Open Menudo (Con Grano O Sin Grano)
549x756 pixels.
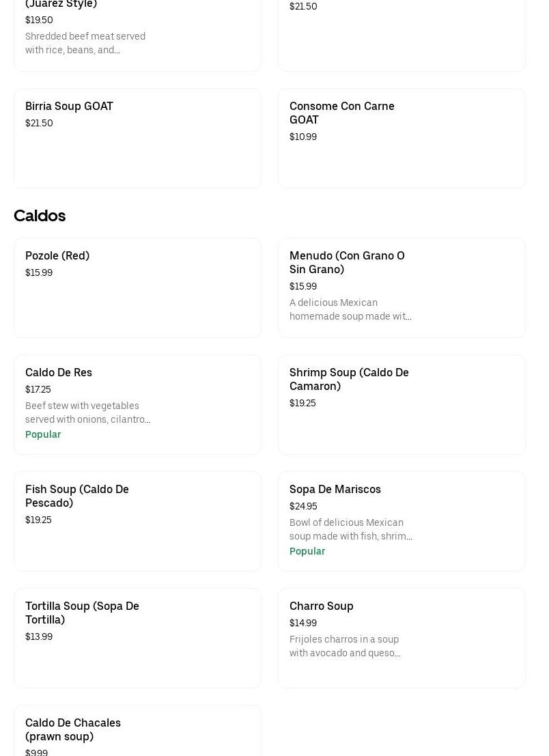347,263
